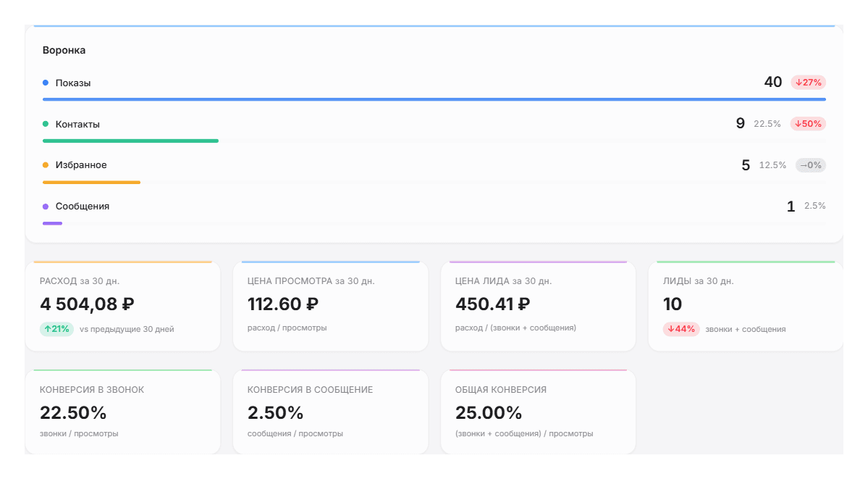The image size is (868, 479).
Task: Click the green dot beside Контакты
Action: pyautogui.click(x=46, y=124)
